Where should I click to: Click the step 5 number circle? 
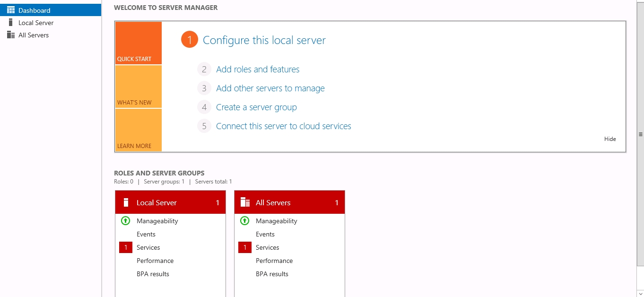[204, 126]
